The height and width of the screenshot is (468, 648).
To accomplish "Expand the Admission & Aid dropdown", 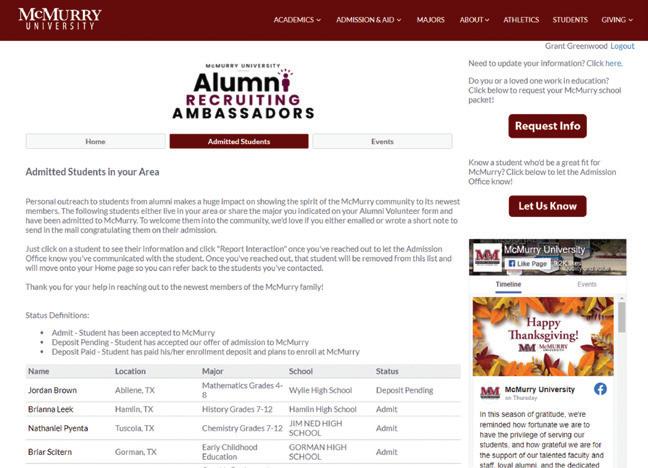I will tap(369, 20).
